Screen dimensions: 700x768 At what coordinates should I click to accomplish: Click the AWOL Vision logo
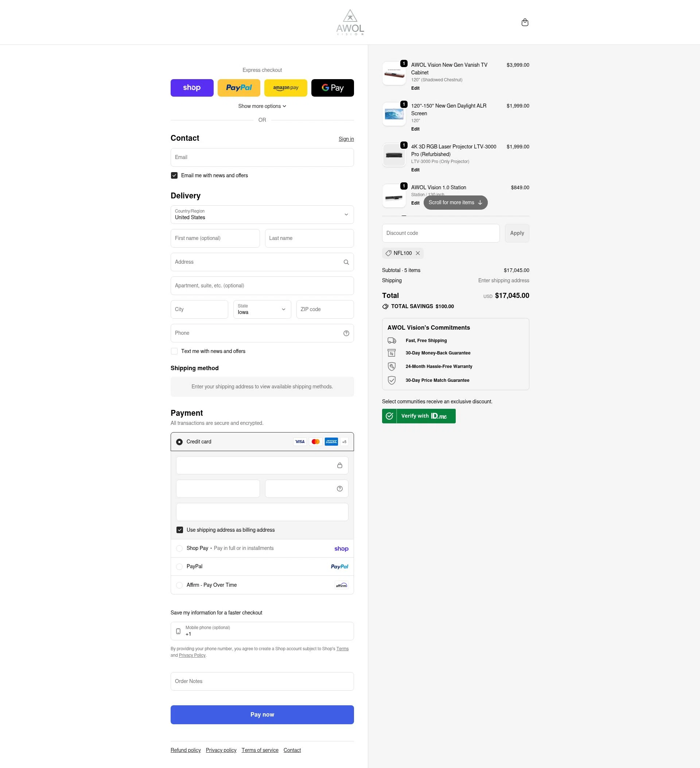click(x=350, y=23)
